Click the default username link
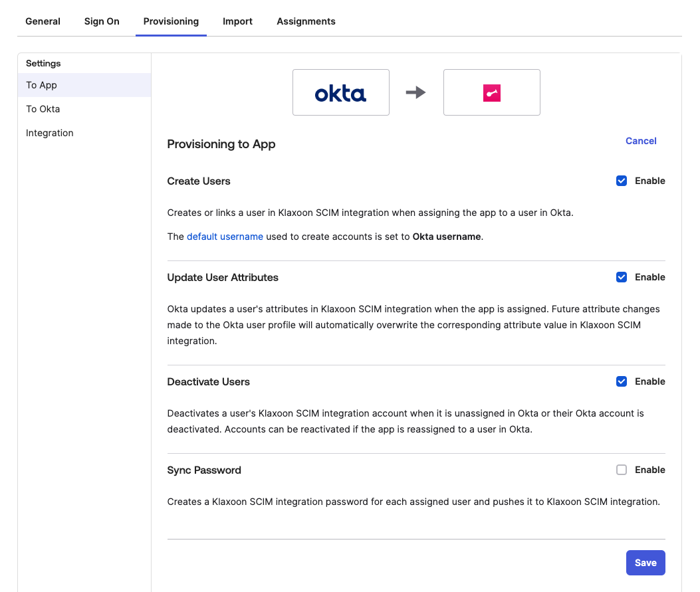 [225, 237]
